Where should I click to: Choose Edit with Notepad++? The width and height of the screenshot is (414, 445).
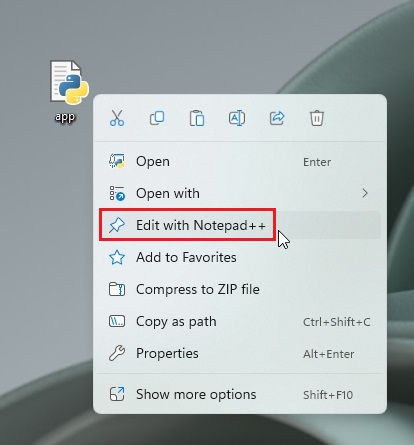pos(240,225)
